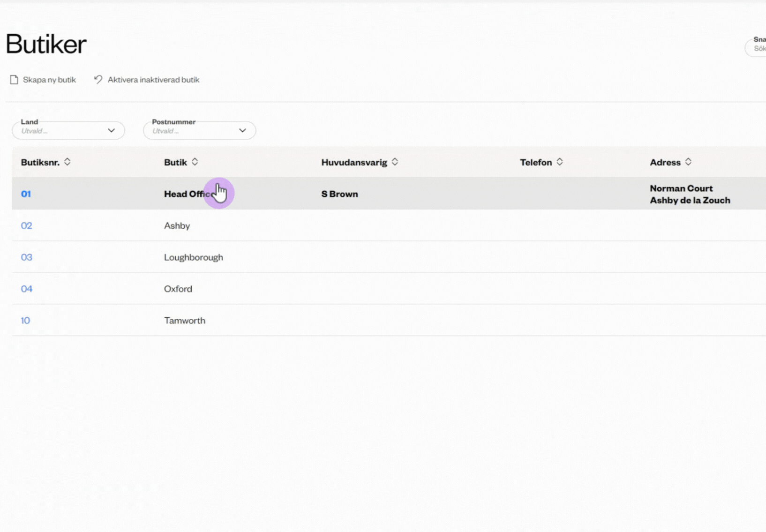Select Aktivera inaktiverad butik
The width and height of the screenshot is (766, 532).
(153, 79)
